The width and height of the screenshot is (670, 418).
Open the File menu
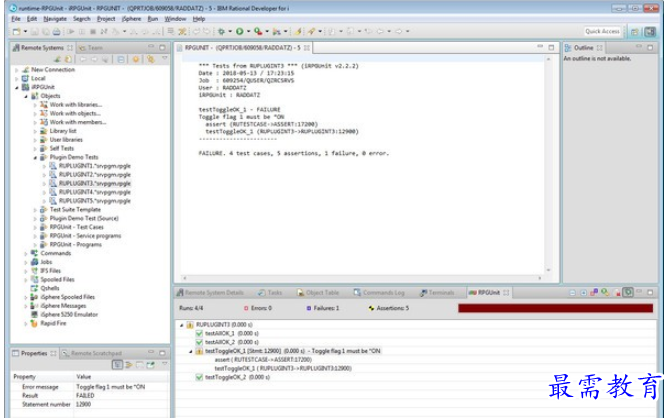point(16,19)
